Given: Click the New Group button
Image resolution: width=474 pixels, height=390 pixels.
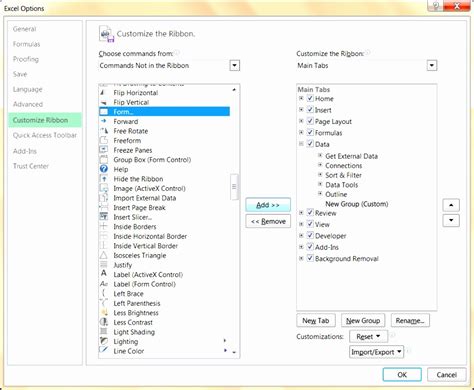Looking at the screenshot, I should pos(363,321).
